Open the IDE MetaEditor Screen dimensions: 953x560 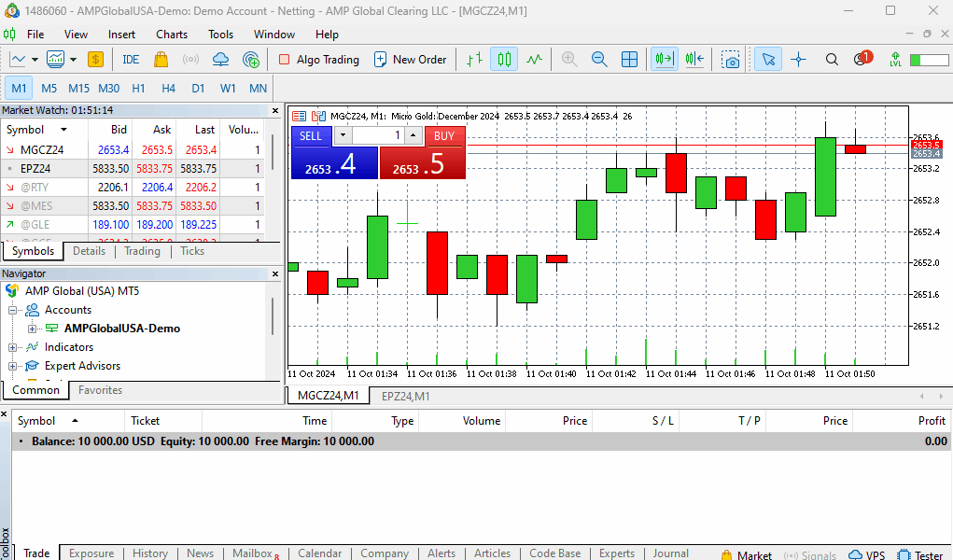(131, 59)
